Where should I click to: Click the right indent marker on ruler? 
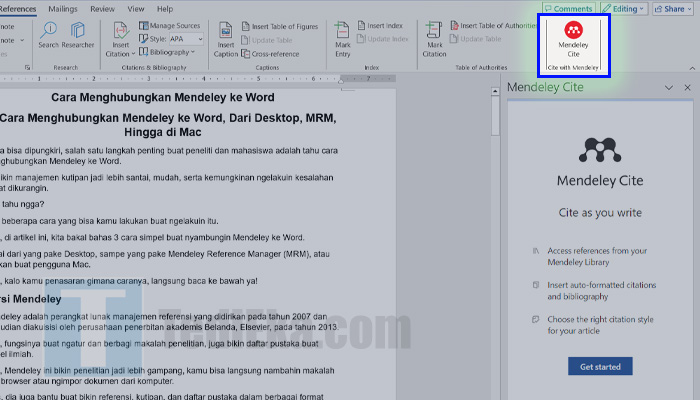click(341, 81)
